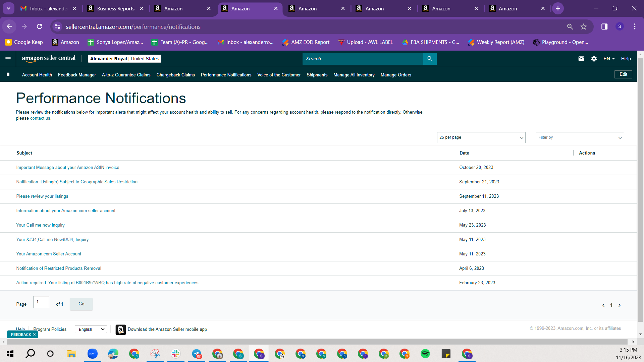Open the browser zoom magnifier icon
This screenshot has height=362, width=644.
570,26
